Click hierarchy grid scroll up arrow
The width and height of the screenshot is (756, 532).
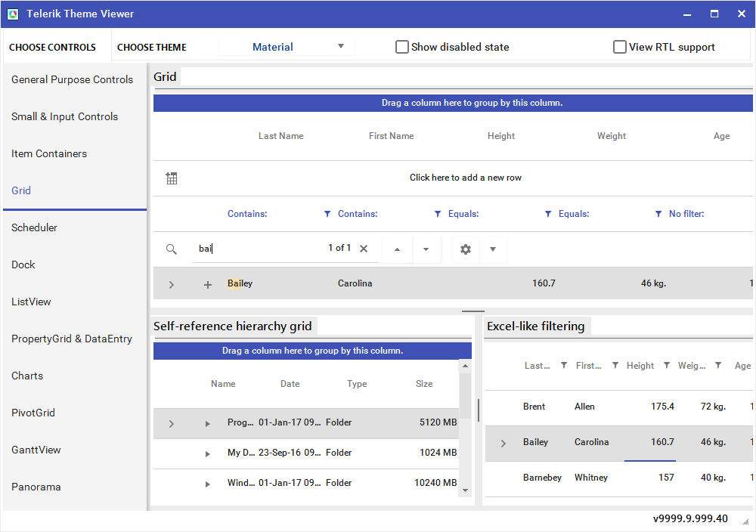[465, 367]
